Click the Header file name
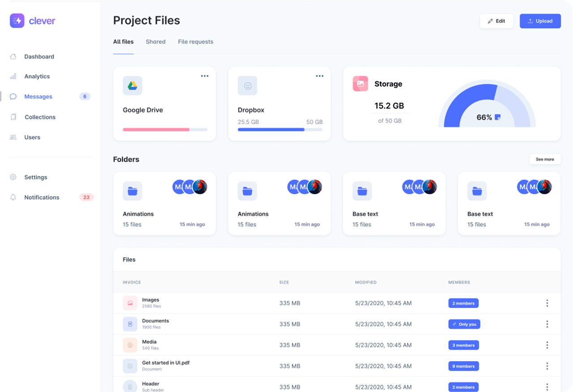This screenshot has height=392, width=573. coord(150,384)
